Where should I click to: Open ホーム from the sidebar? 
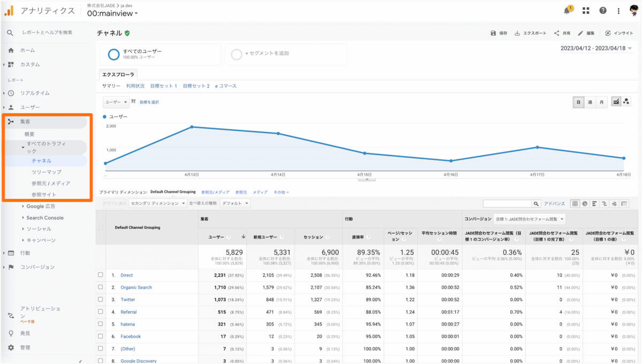(21, 50)
